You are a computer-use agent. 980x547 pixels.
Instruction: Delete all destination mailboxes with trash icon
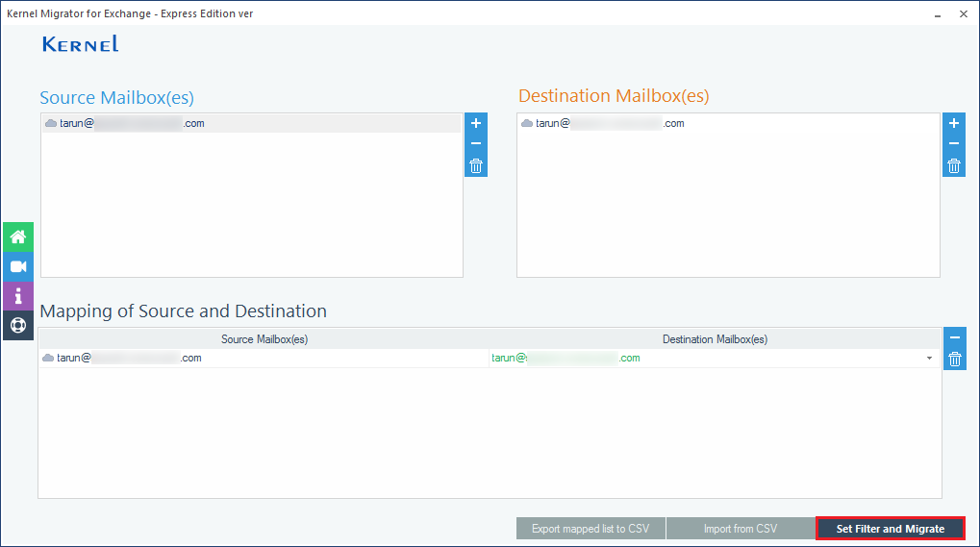point(954,166)
